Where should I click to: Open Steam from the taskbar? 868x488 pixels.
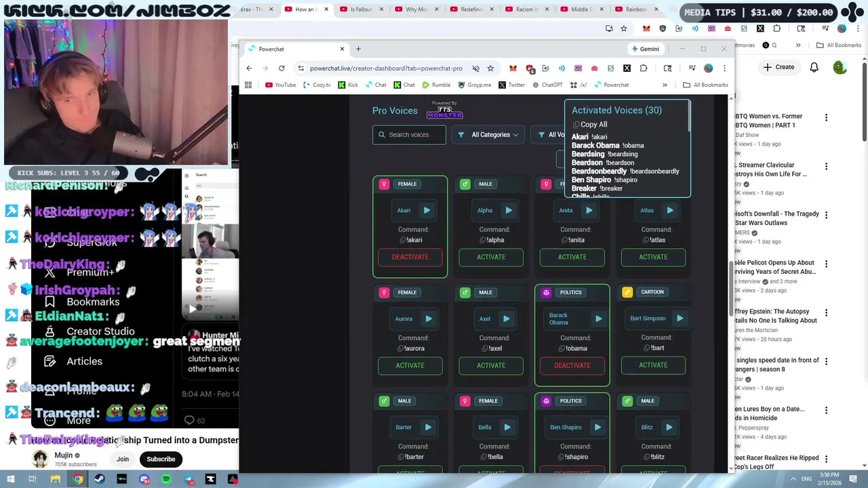coord(100,479)
